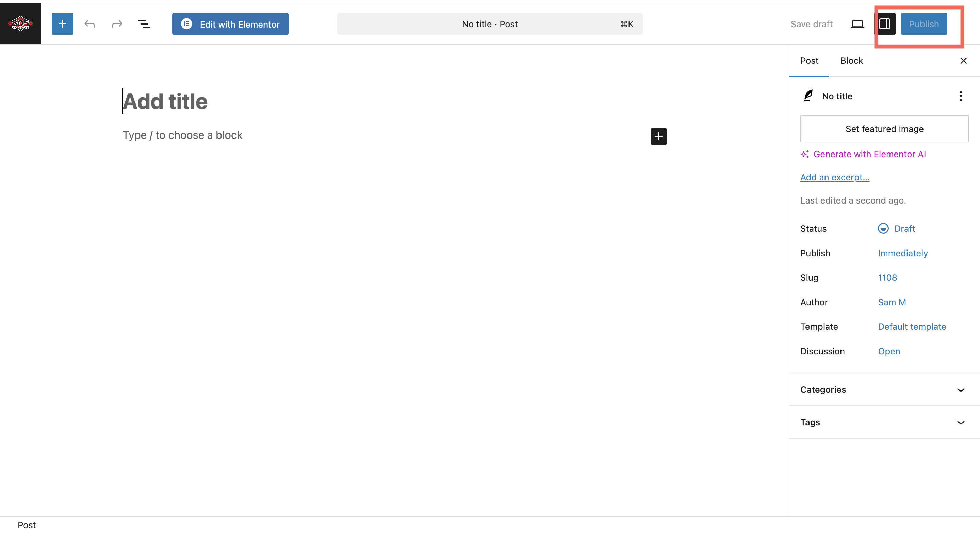This screenshot has width=980, height=533.
Task: Click the 805 site logo icon
Action: [20, 23]
